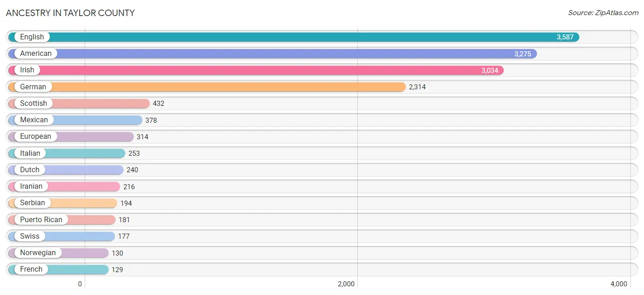Image resolution: width=644 pixels, height=295 pixels.
Task: Click the 3,275 value on American bar
Action: pyautogui.click(x=523, y=54)
